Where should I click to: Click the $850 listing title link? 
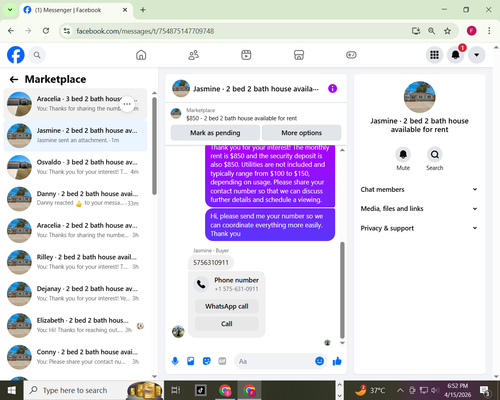coord(241,118)
